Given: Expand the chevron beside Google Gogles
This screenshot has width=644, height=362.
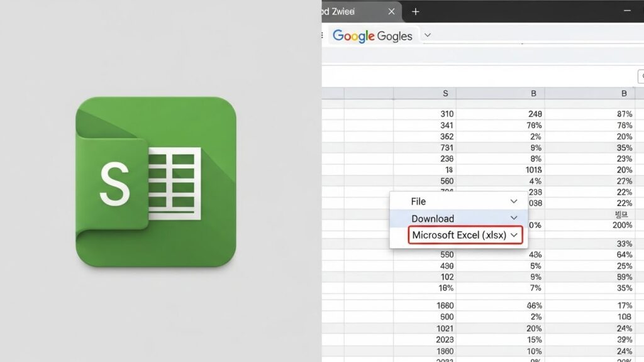Looking at the screenshot, I should (x=428, y=35).
